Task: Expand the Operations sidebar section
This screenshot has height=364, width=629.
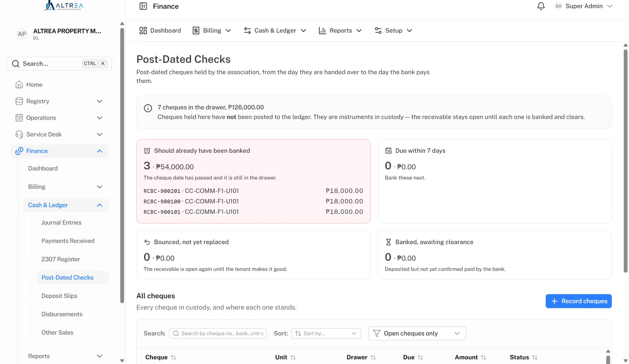Action: point(99,118)
